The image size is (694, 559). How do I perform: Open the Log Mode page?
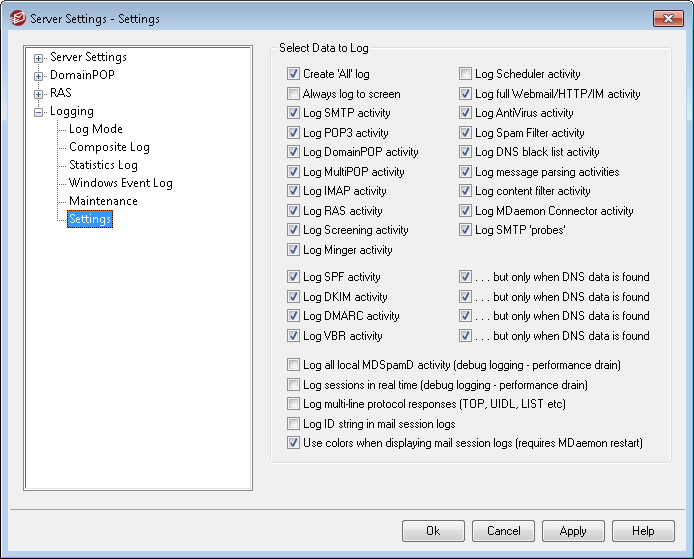95,130
